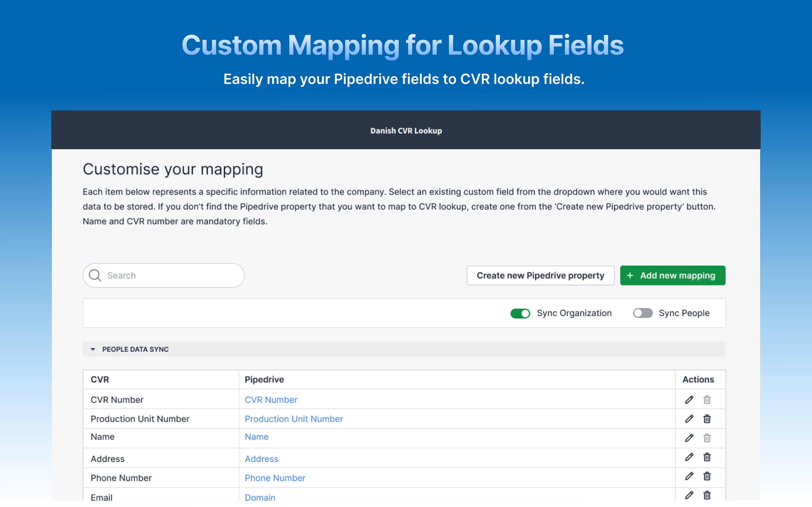Click pencil icon for Production Unit Number

pyautogui.click(x=689, y=419)
